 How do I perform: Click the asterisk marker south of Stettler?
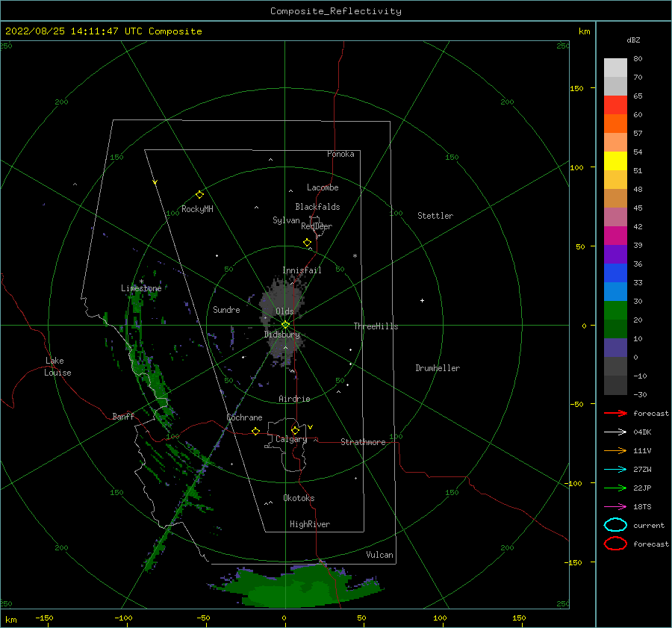355,256
